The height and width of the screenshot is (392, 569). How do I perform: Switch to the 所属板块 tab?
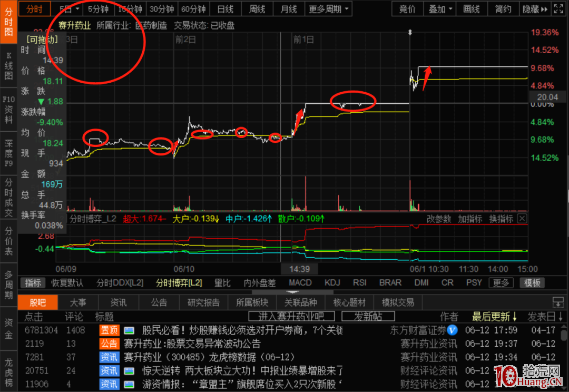click(x=252, y=302)
